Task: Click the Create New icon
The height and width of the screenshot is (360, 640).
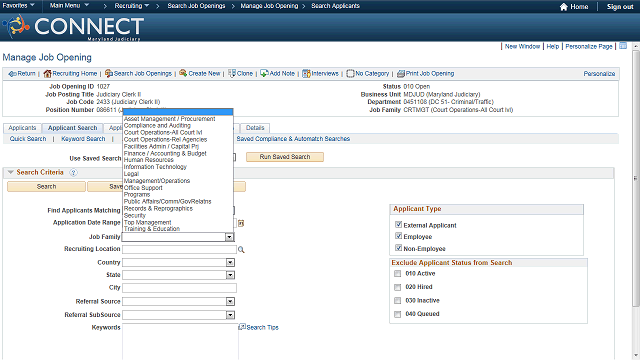Action: click(x=183, y=73)
